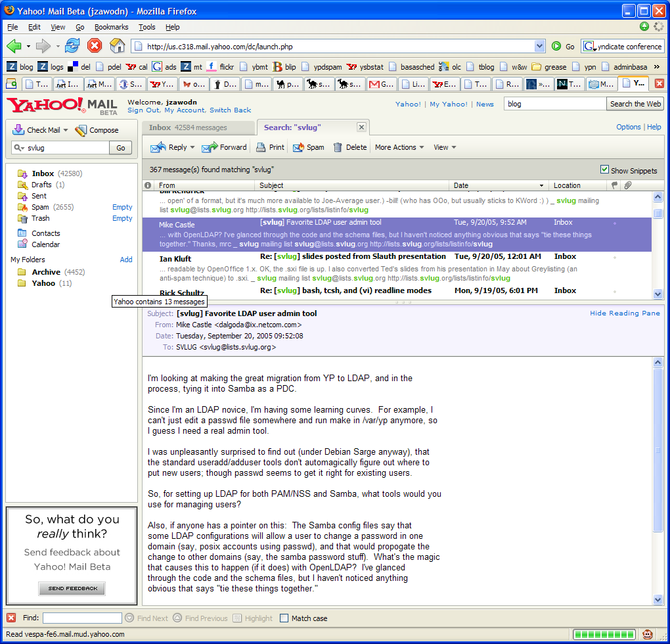Go to Firefox Home page icon
This screenshot has width=670, height=644.
tap(117, 46)
